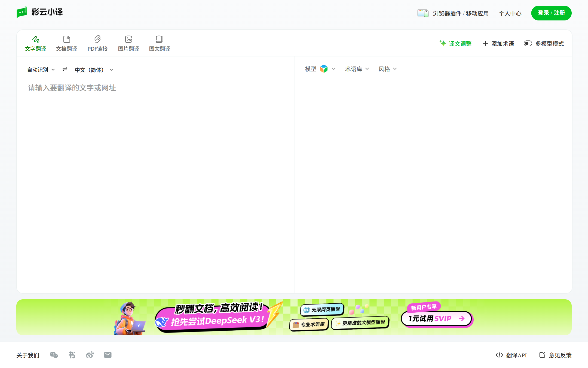588x368 pixels.
Task: Switch to the 文档翻译 tab
Action: 66,43
